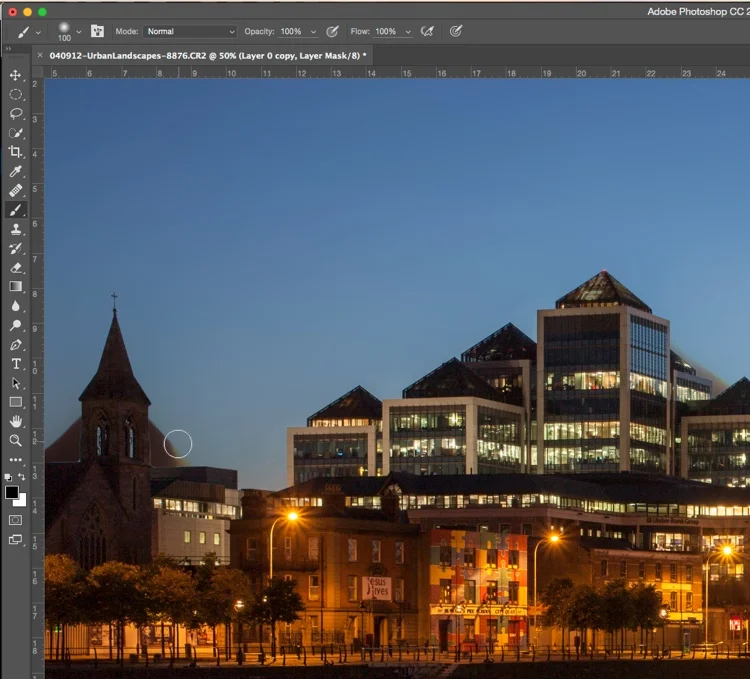The width and height of the screenshot is (750, 679).
Task: Select the Gradient tool
Action: pos(15,286)
